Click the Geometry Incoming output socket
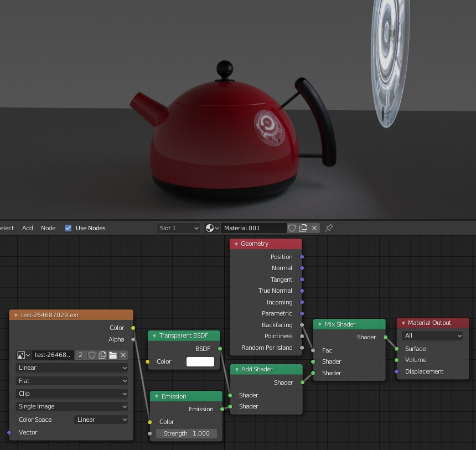Screen dimensions: 476x450 [x=302, y=302]
